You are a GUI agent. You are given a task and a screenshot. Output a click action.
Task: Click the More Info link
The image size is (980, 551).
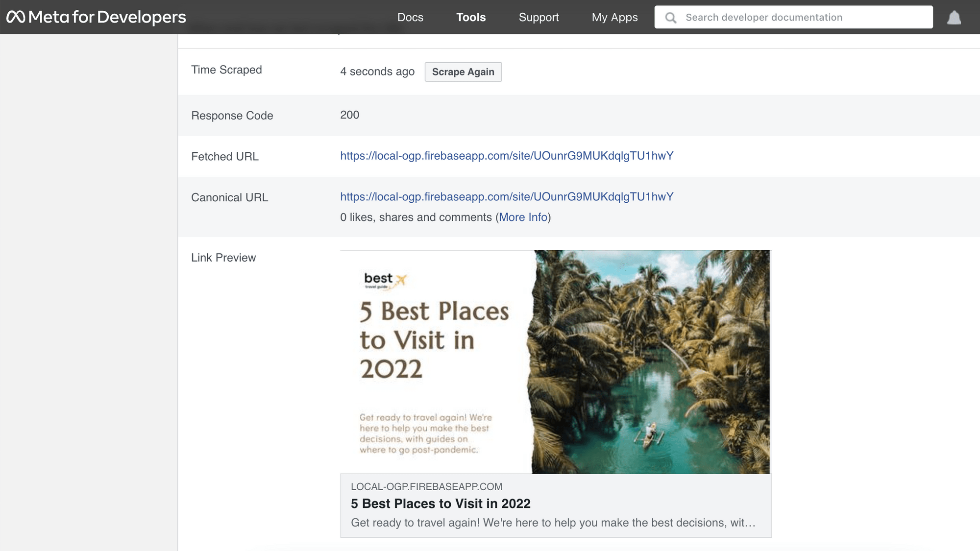[523, 217]
